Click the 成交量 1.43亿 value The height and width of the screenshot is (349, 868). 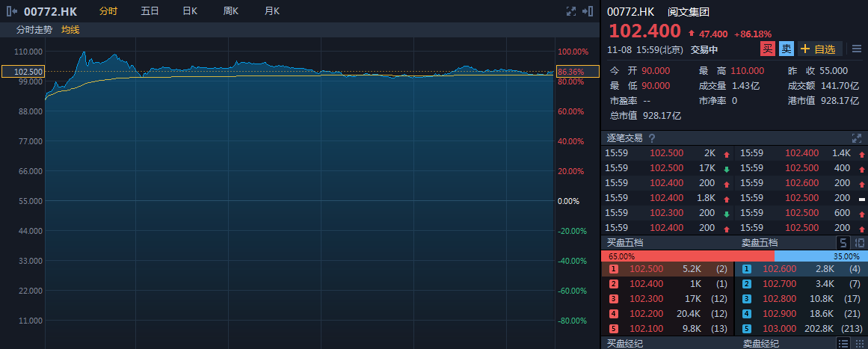pyautogui.click(x=745, y=86)
